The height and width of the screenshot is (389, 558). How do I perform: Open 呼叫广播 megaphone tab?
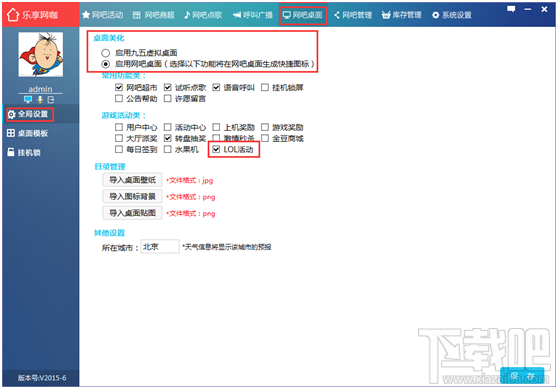[253, 15]
